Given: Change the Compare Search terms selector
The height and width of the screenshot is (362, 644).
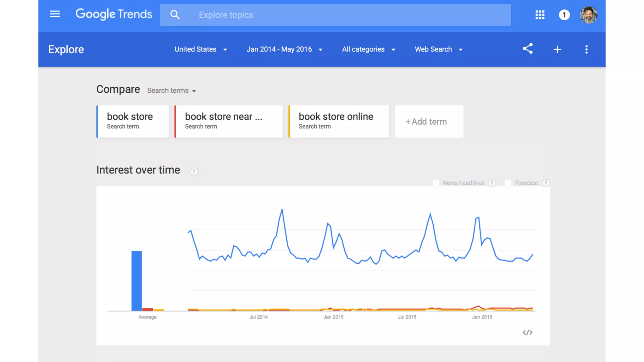Looking at the screenshot, I should 171,90.
